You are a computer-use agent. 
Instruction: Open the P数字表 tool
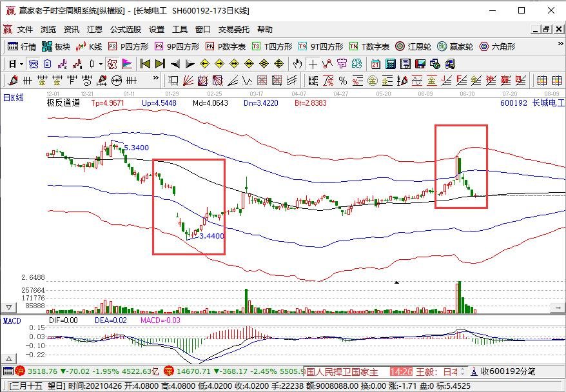pos(226,46)
